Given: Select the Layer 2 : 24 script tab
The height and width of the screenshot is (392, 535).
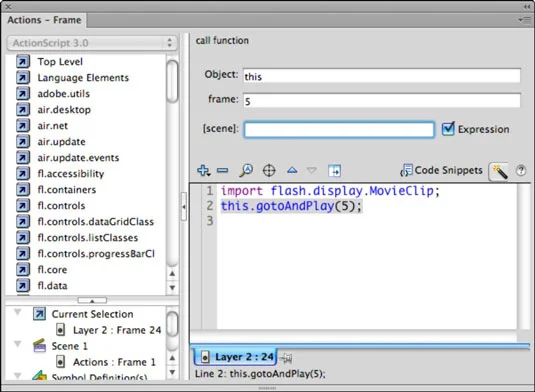Looking at the screenshot, I should (235, 357).
